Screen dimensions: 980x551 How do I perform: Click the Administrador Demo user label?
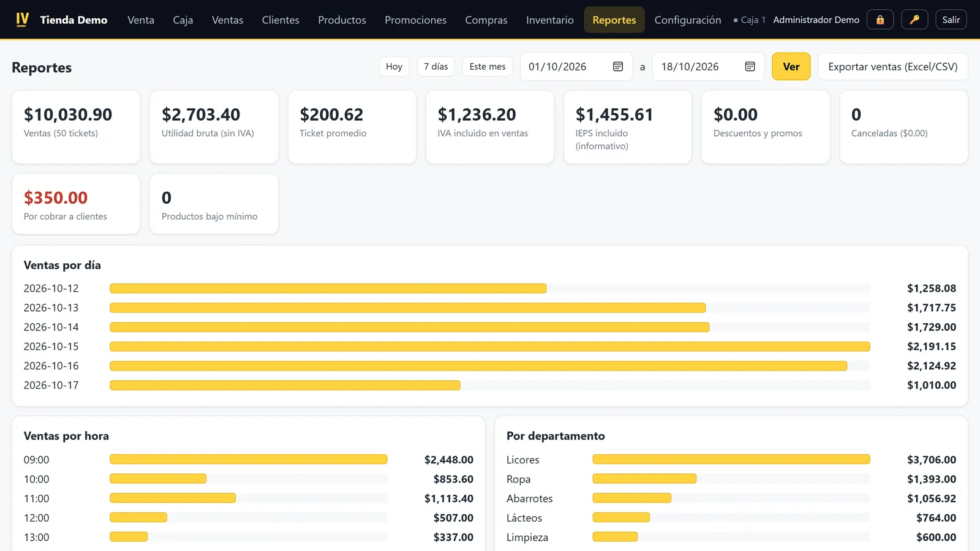click(x=816, y=20)
